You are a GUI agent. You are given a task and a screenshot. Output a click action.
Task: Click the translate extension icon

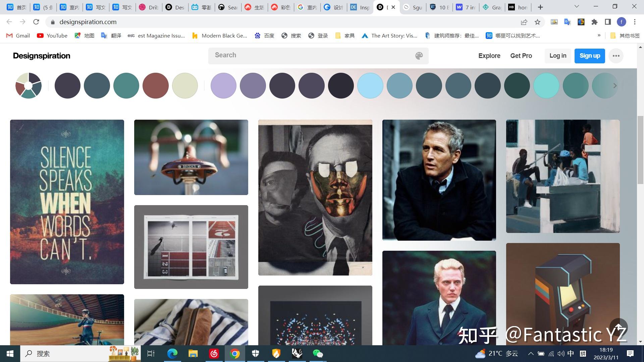pyautogui.click(x=568, y=22)
